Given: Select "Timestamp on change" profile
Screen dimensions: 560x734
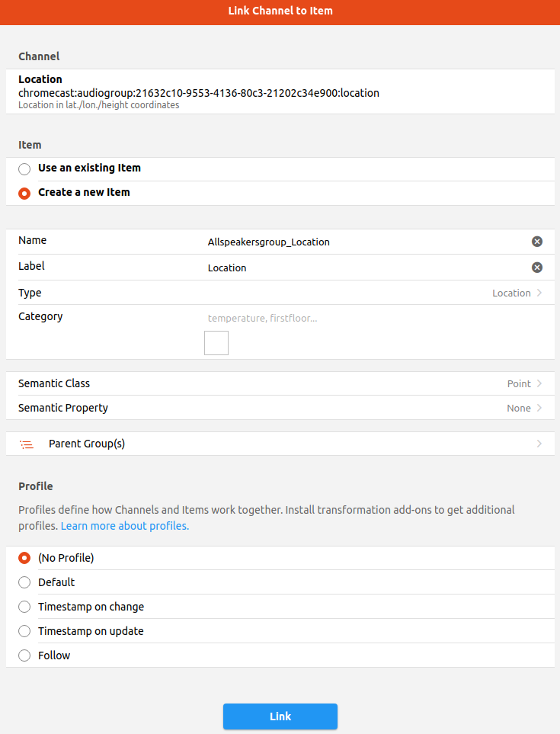Looking at the screenshot, I should click(24, 607).
